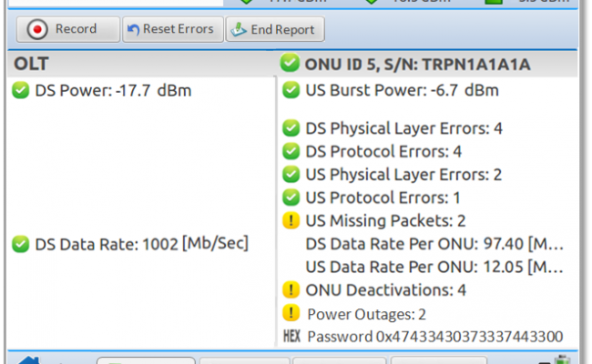This screenshot has height=364, width=592.
Task: Click the DS Power status check icon
Action: [20, 90]
